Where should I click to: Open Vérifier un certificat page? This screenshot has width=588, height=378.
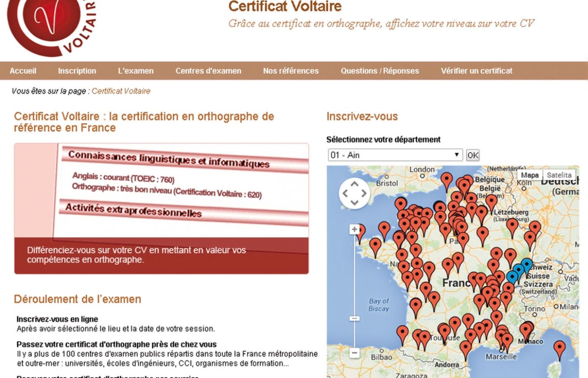click(476, 71)
